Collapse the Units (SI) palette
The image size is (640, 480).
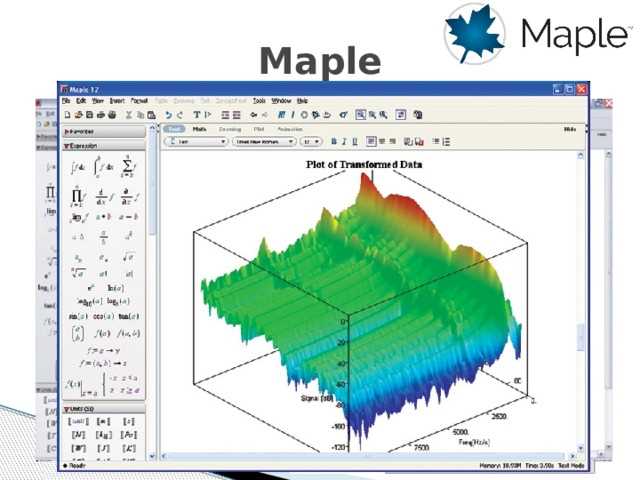tap(104, 409)
